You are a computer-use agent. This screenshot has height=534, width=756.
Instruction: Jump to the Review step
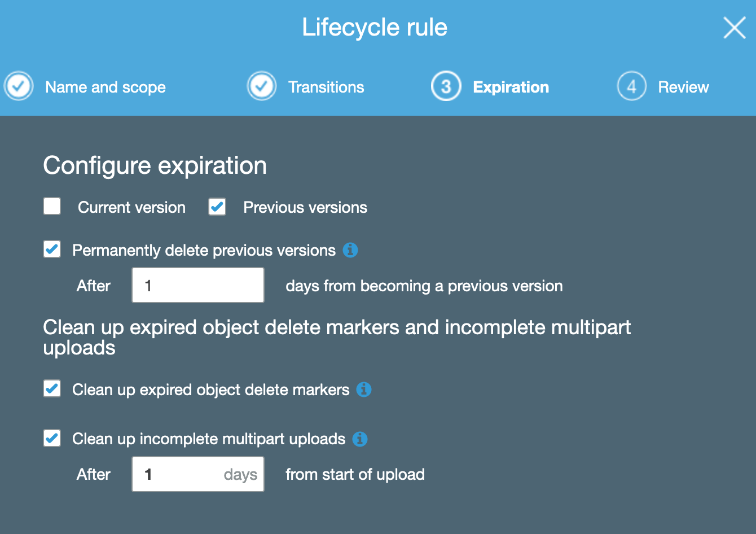(683, 87)
